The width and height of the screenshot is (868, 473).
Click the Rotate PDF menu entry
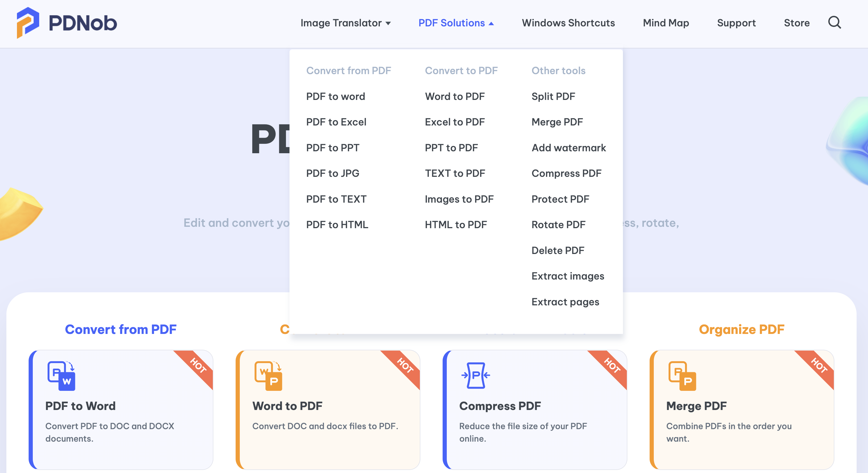(x=558, y=225)
